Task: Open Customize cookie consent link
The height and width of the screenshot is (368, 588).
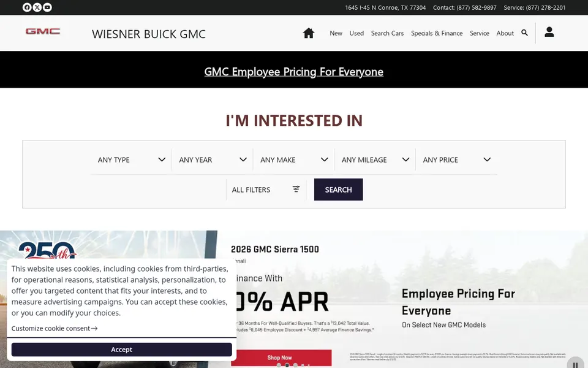Action: pos(55,328)
